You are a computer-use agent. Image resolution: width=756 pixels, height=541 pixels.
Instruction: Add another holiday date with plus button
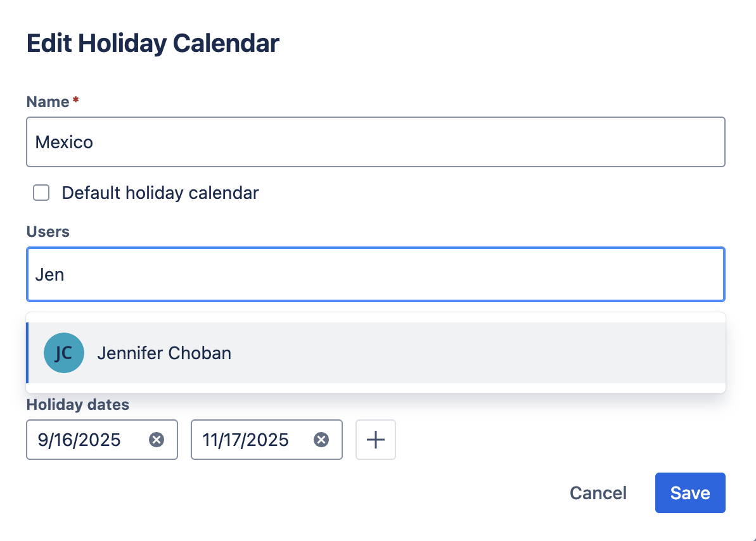376,440
